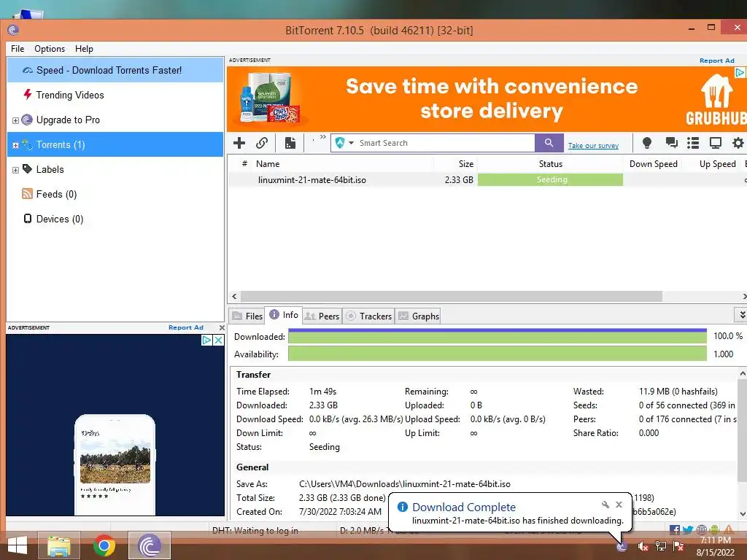Open AdChoices icon on sidebar ad
The width and height of the screenshot is (747, 560).
click(206, 340)
